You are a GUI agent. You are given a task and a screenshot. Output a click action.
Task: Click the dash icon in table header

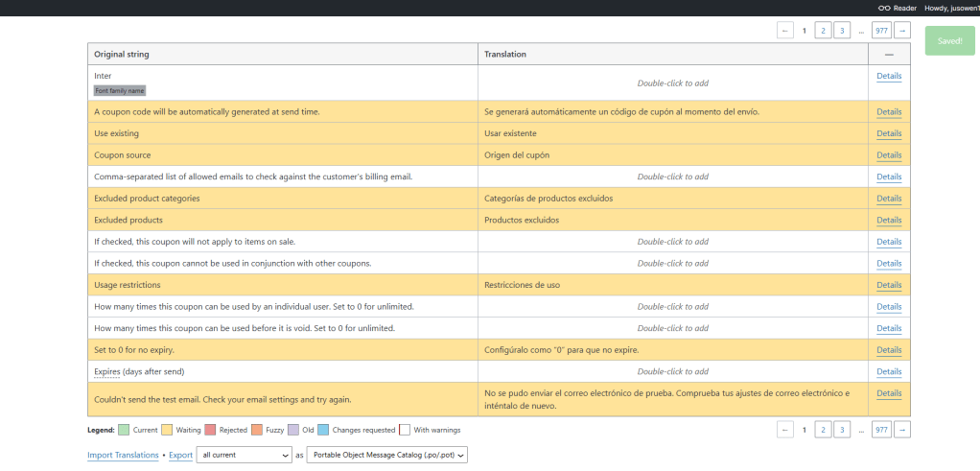pyautogui.click(x=889, y=55)
